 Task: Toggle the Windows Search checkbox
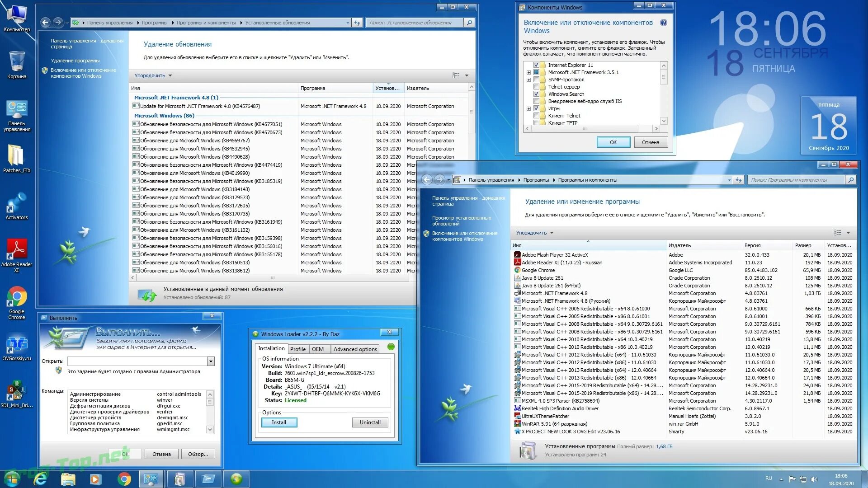tap(536, 94)
